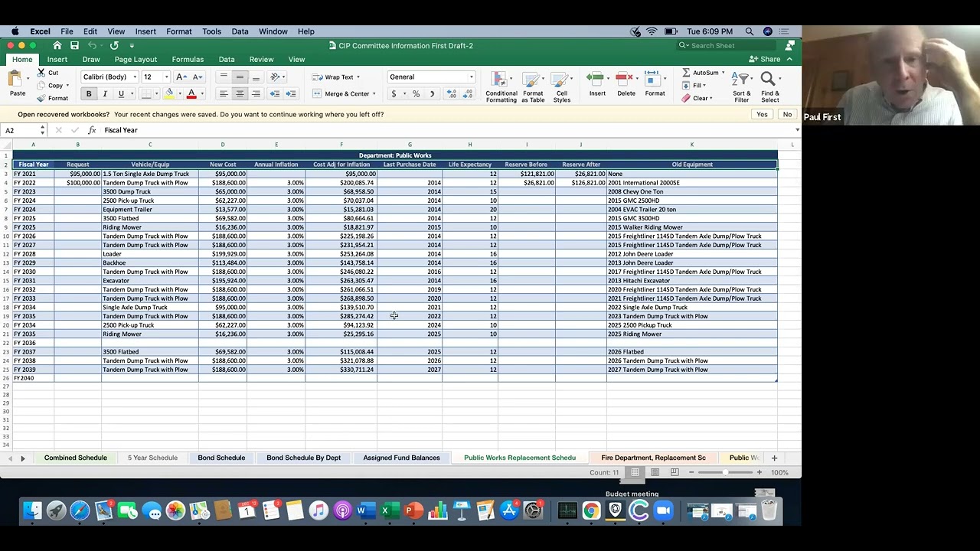Open Sort & Filter options
This screenshot has width=980, height=551.
click(741, 86)
